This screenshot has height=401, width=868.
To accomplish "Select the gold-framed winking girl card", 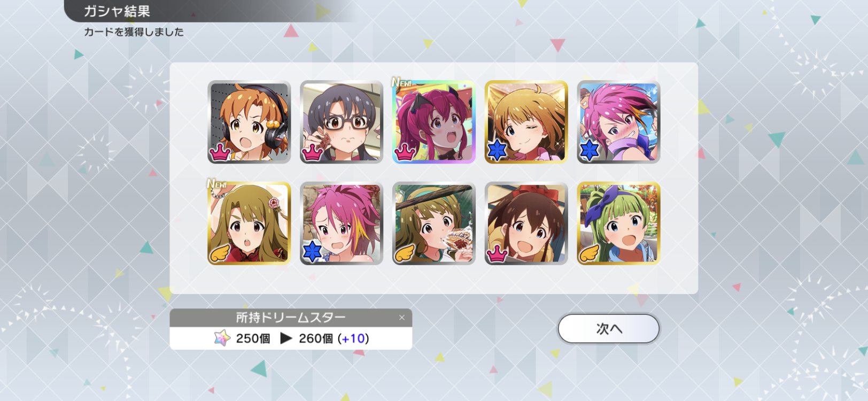I will point(526,122).
